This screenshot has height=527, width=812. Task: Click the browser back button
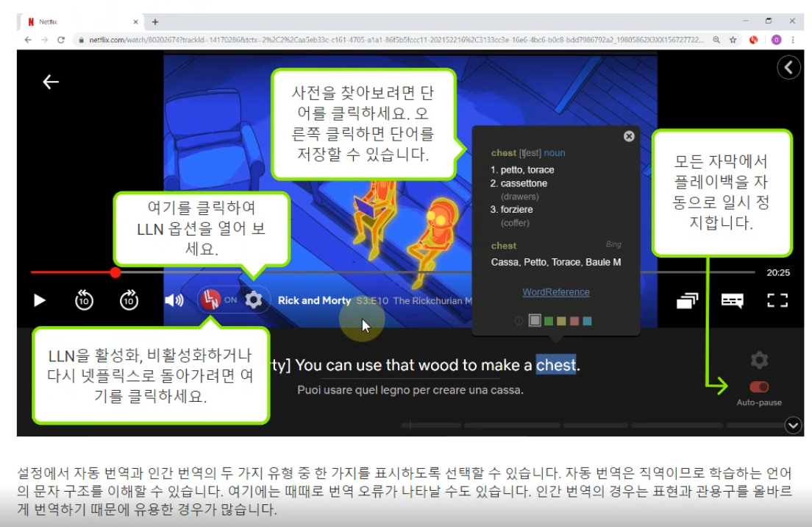28,40
